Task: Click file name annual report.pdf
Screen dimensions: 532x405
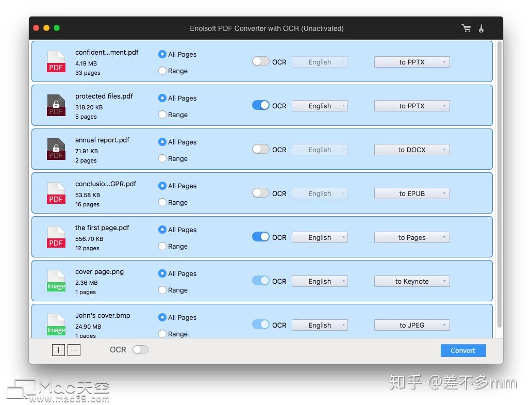Action: tap(102, 140)
